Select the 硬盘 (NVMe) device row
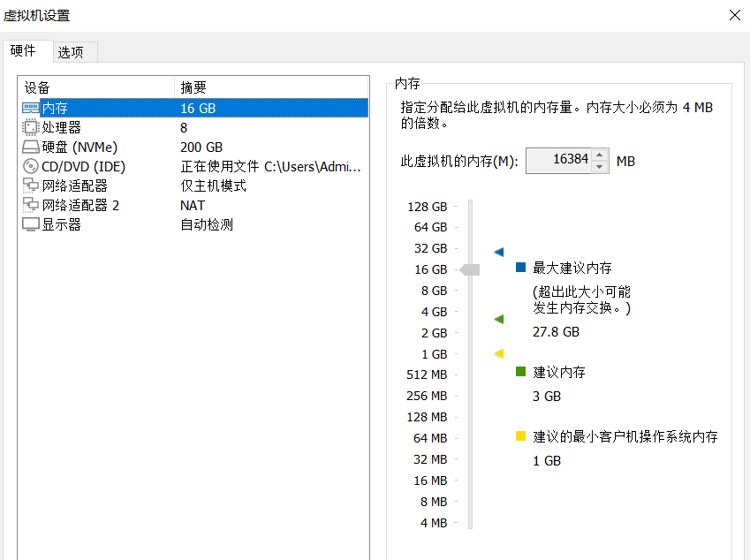 (x=195, y=147)
